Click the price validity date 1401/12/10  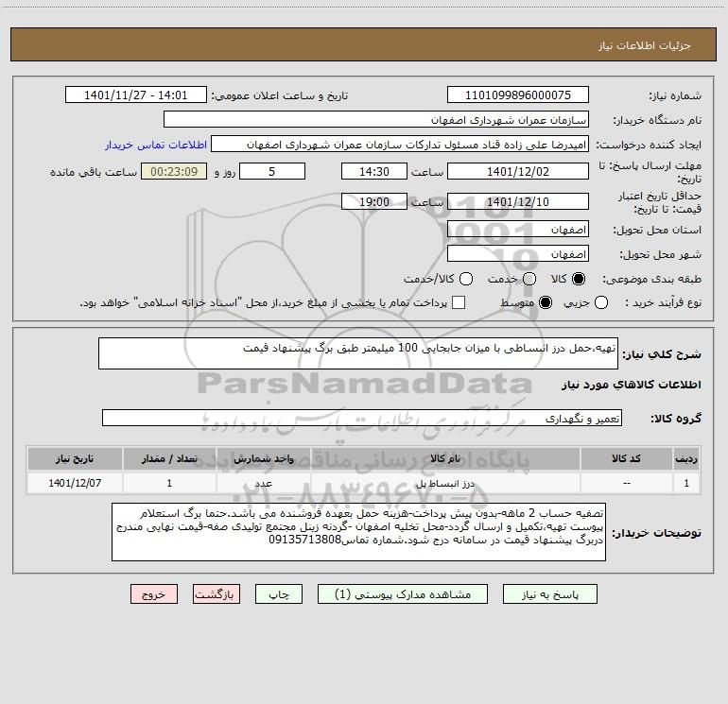coord(518,201)
